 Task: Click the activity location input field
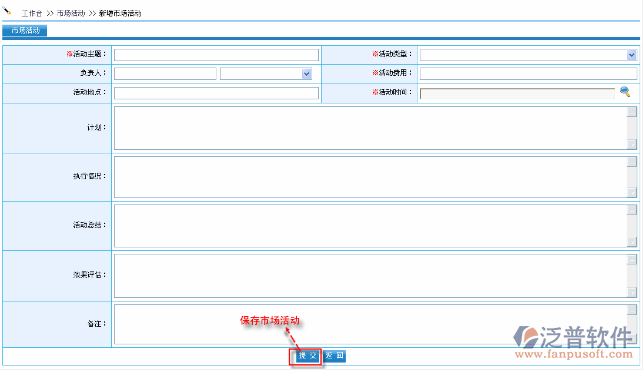click(x=216, y=93)
